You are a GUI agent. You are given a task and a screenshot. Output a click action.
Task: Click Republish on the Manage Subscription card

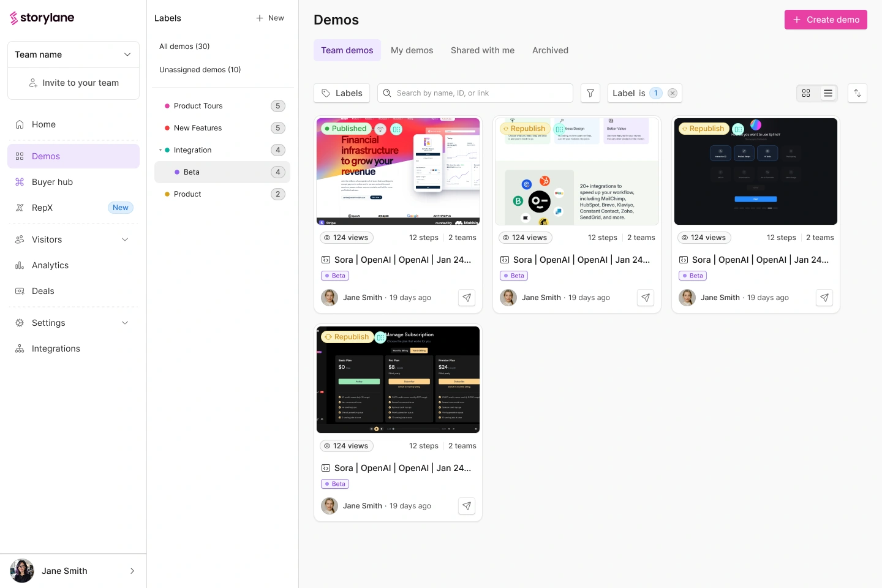347,337
